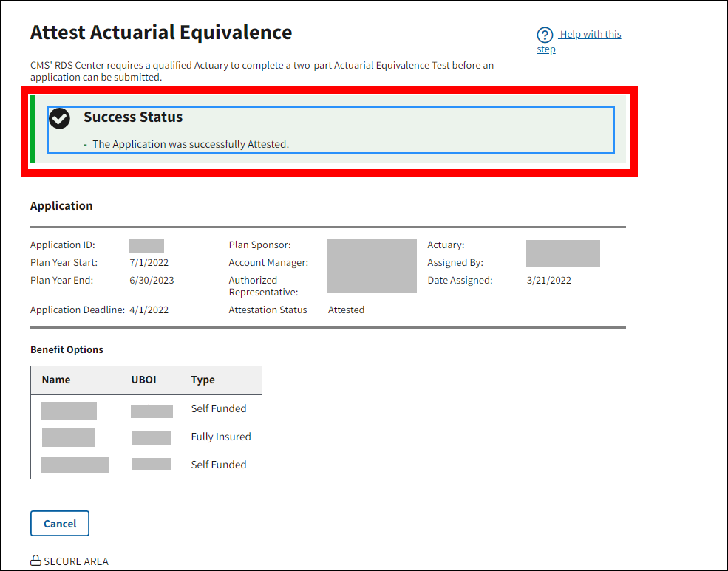Click the 'Attest Actuarial Equivalence' page title

pyautogui.click(x=161, y=33)
